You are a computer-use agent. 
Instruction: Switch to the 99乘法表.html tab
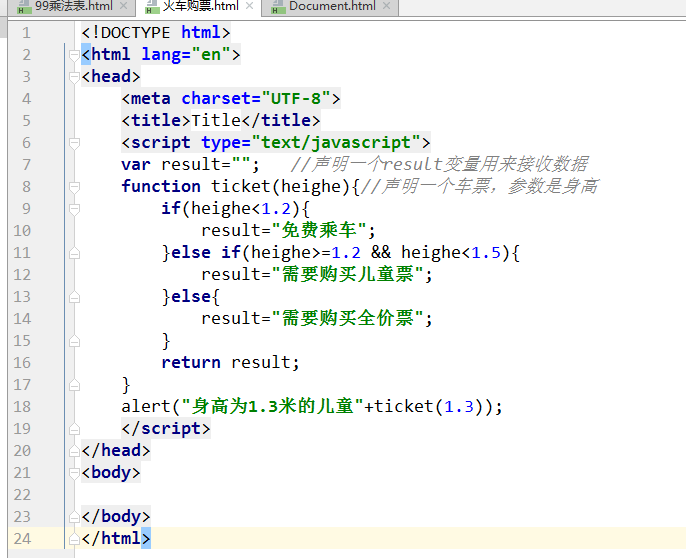pos(73,6)
